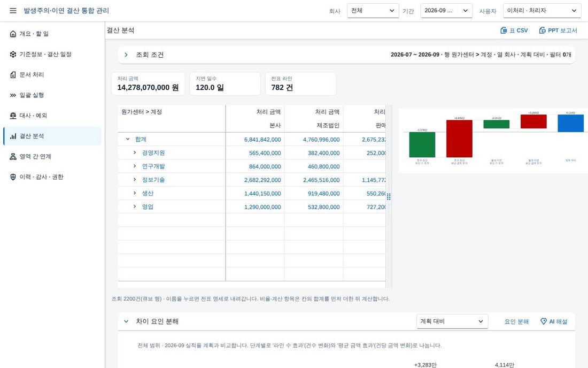Click the splitter grip handle beside the table
The image size is (588, 368).
point(389,196)
